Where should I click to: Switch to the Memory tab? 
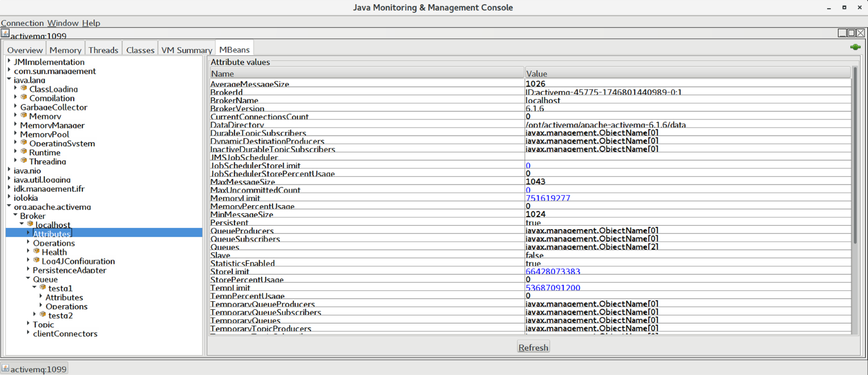[65, 49]
